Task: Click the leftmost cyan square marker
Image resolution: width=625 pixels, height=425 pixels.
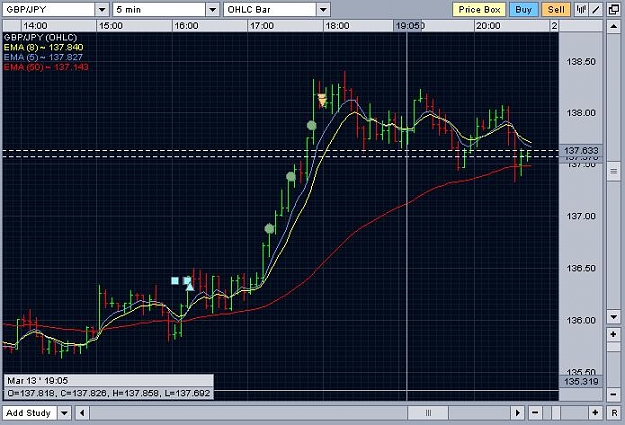Action: pos(175,281)
